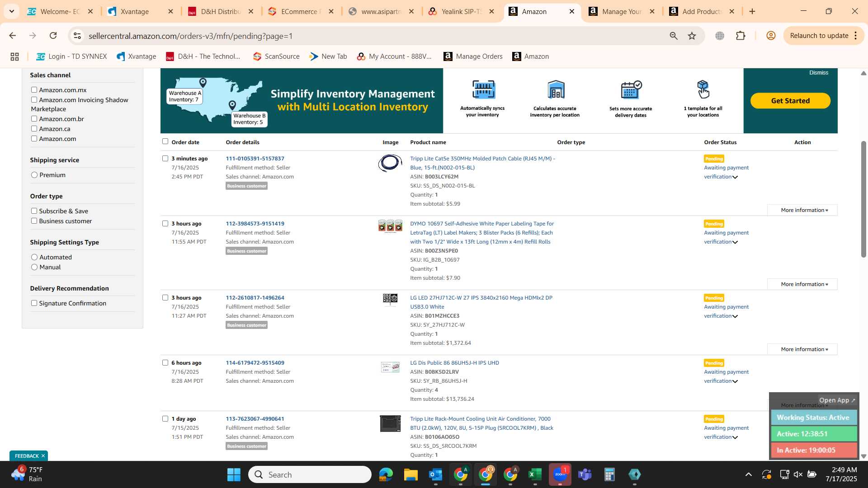Toggle the select-all orders checkbox
This screenshot has width=868, height=488.
tap(165, 141)
